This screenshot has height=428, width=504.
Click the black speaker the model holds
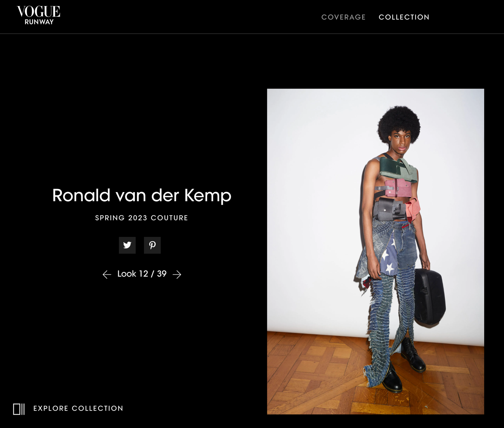pyautogui.click(x=429, y=296)
